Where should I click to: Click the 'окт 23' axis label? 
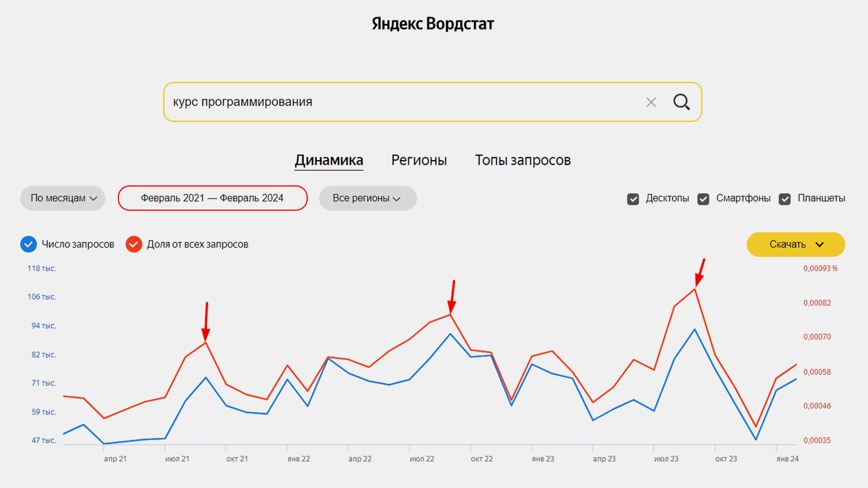[x=726, y=459]
